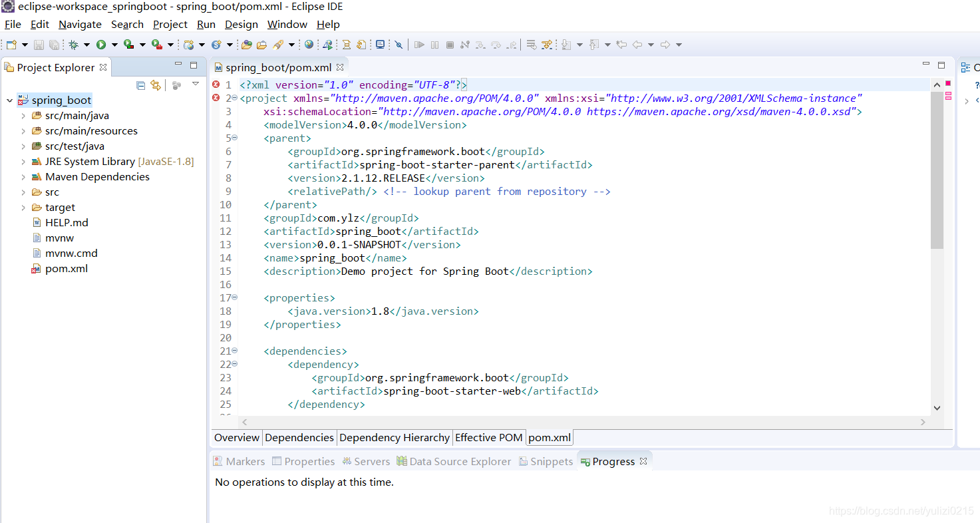980x523 pixels.
Task: Switch to the Dependency Hierarchy tab
Action: (x=395, y=438)
